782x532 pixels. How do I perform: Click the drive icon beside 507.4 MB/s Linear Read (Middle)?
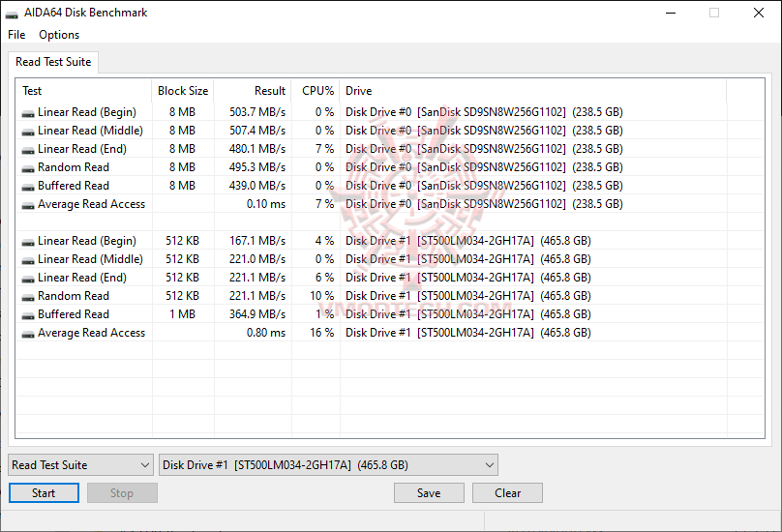click(x=28, y=133)
